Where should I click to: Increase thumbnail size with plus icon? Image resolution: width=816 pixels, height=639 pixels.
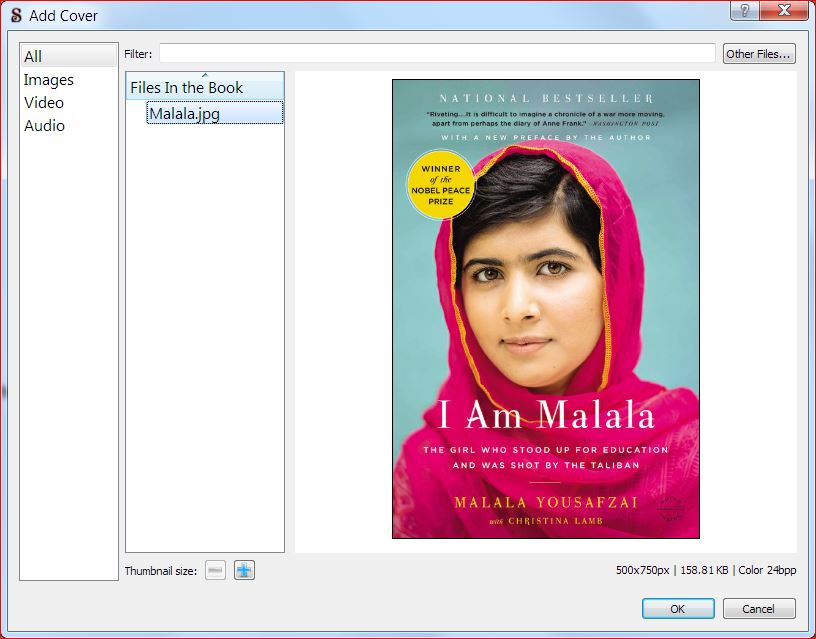244,570
